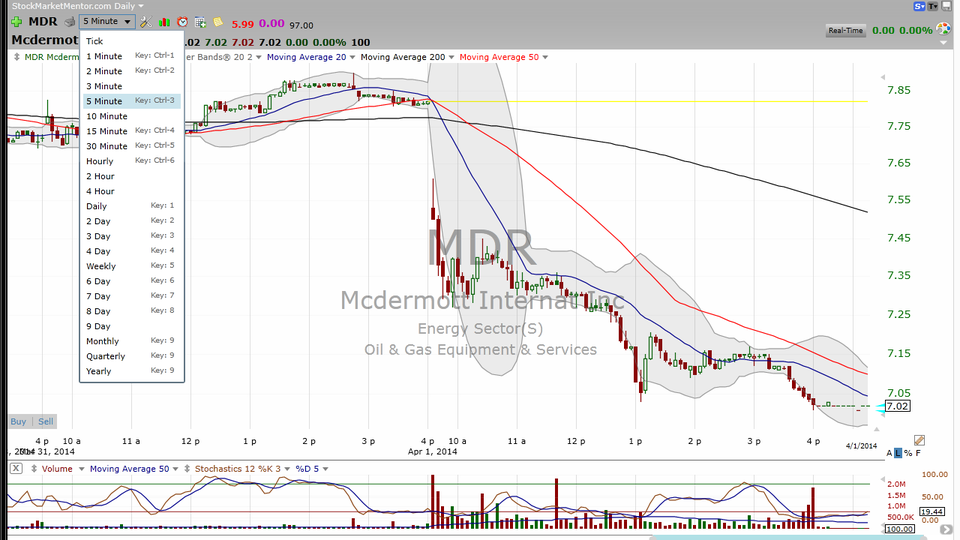The width and height of the screenshot is (960, 540).
Task: Click the scroll-right arrow at bottom right
Action: [946, 530]
